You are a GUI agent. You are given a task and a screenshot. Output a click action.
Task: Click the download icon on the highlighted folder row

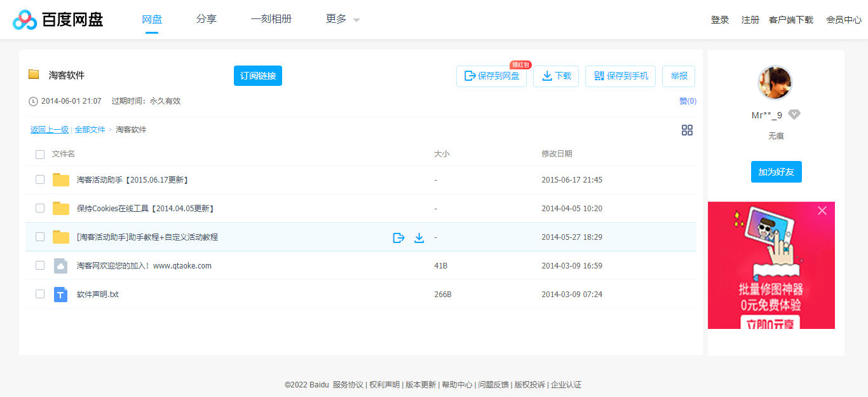pos(419,237)
